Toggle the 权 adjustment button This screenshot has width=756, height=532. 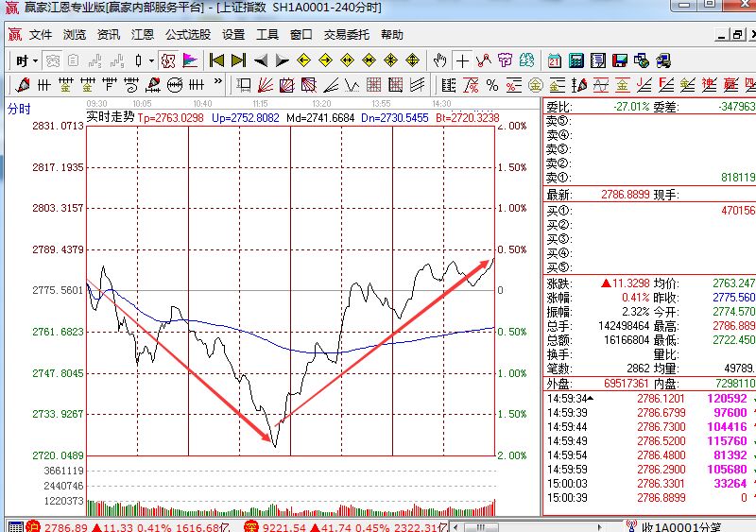pos(169,60)
